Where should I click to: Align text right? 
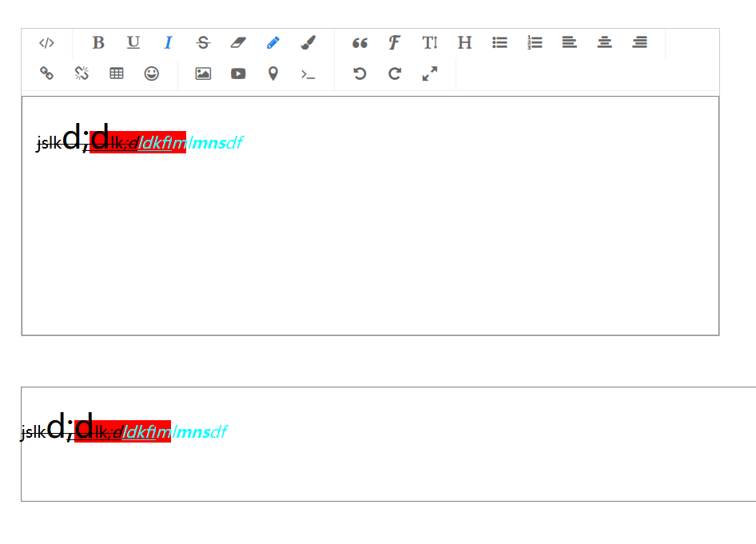(x=640, y=42)
